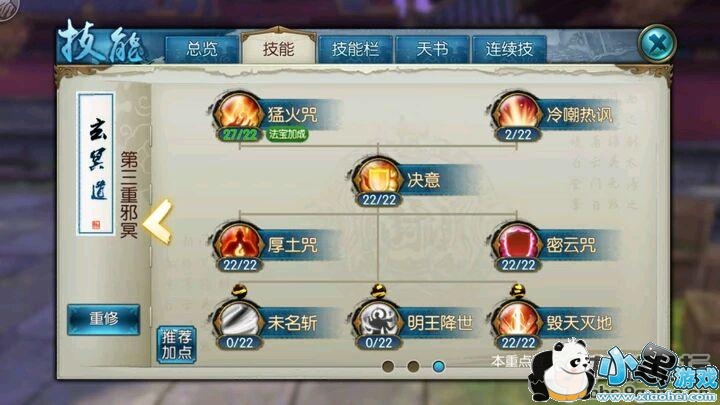Screen dimensions: 720x405
Task: Tap the locked 未名斩 skill icon
Action: click(x=239, y=319)
